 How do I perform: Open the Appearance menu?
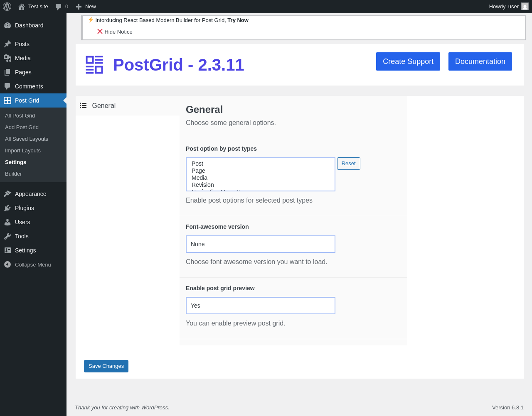point(33,194)
